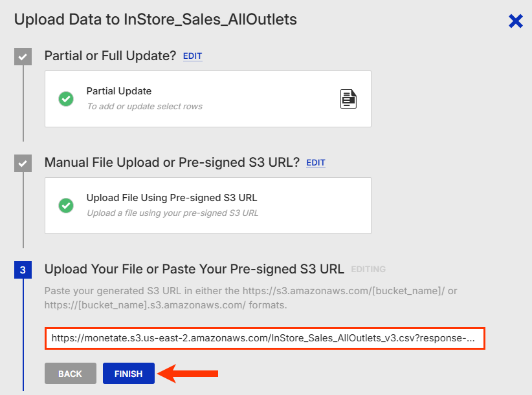The height and width of the screenshot is (395, 532).
Task: Click the step two checkmark icon
Action: [23, 164]
